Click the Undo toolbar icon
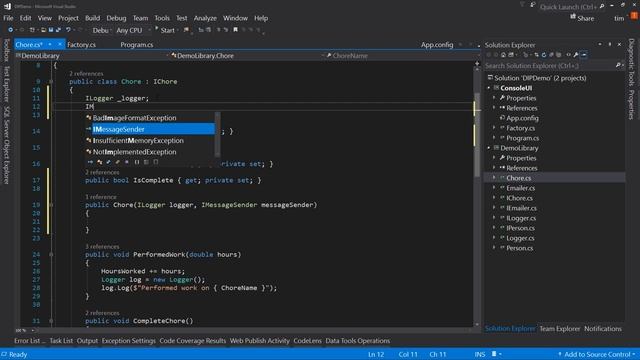 pyautogui.click(x=68, y=30)
